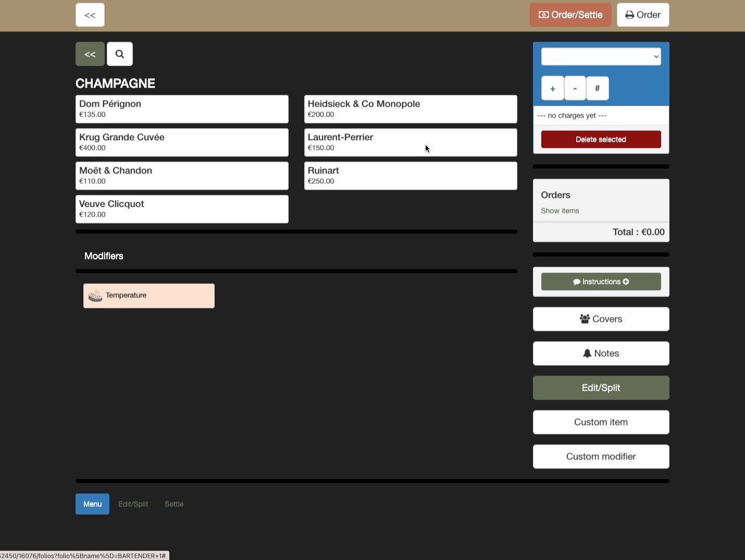Select the Menu tab
Viewport: 745px width, 560px height.
coord(92,504)
